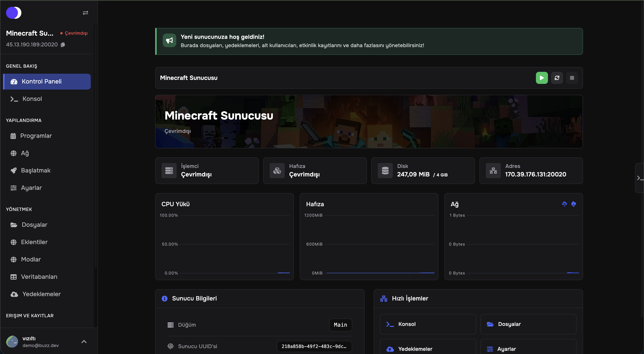
Task: Click the megaphone icon in the welcome banner
Action: pos(169,40)
